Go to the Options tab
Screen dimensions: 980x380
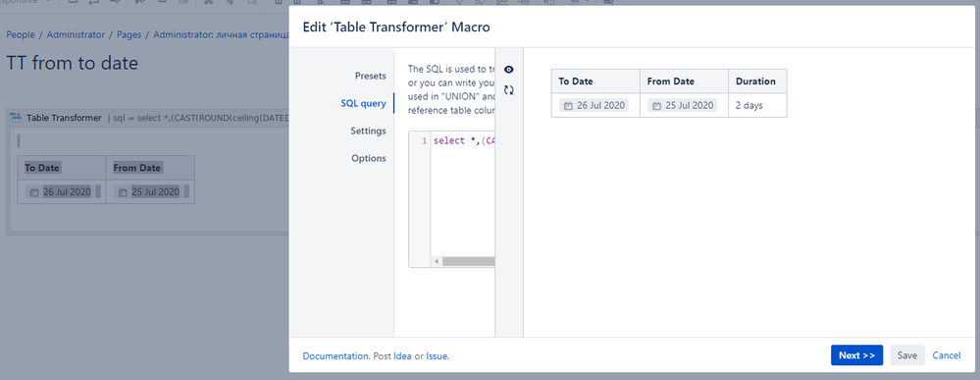[x=369, y=158]
